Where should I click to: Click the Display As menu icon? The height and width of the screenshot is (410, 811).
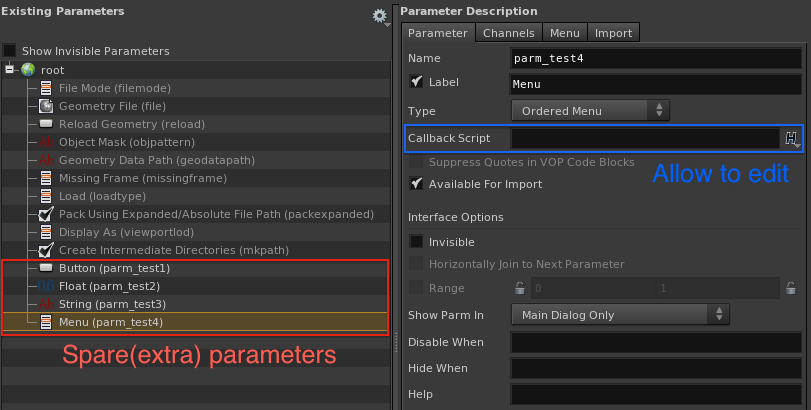46,232
